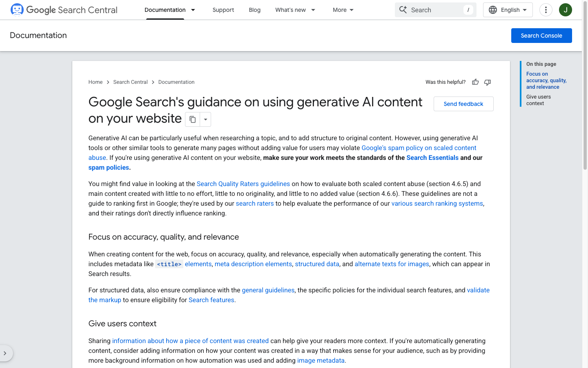
Task: Click the 'Give users context' heading
Action: coord(122,324)
